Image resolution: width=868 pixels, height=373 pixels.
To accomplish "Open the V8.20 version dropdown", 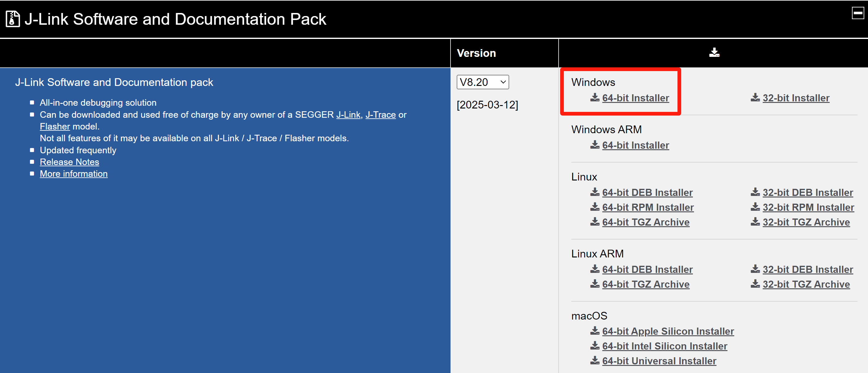I will click(482, 82).
